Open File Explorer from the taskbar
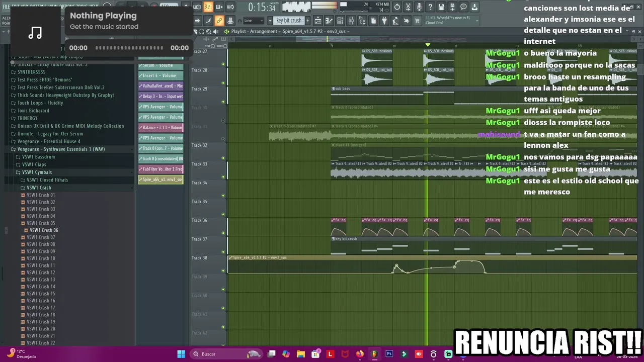This screenshot has height=362, width=644. pyautogui.click(x=300, y=354)
